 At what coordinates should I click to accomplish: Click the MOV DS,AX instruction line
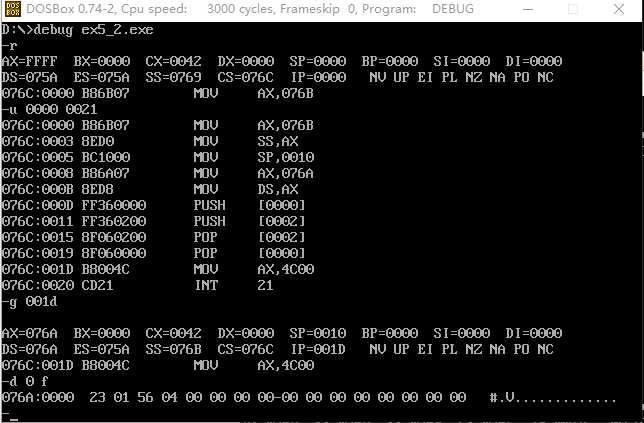pyautogui.click(x=150, y=189)
